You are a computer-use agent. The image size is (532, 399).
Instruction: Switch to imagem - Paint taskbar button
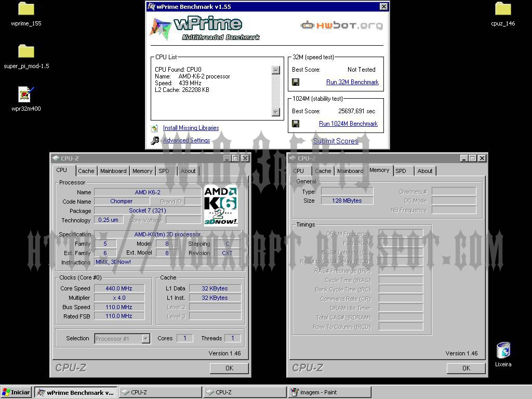tap(329, 393)
